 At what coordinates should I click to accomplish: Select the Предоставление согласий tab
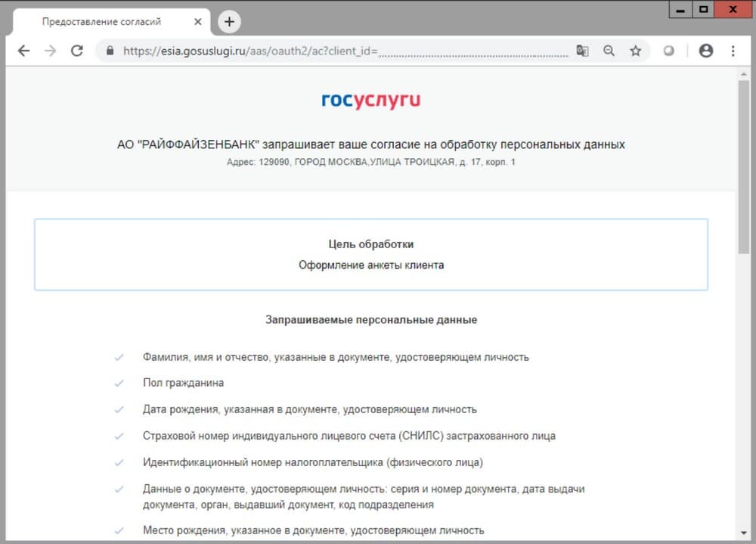click(111, 22)
